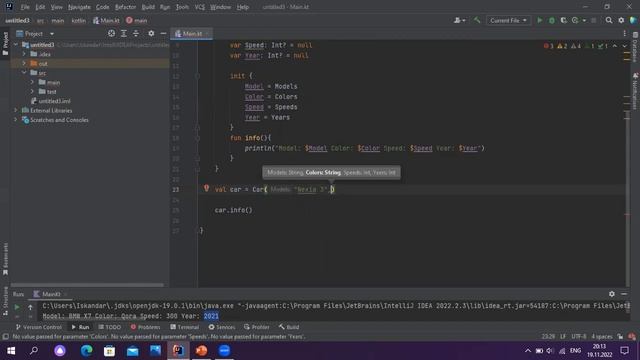Jump to previous highlighted error arrow
The image size is (640, 360).
[615, 46]
